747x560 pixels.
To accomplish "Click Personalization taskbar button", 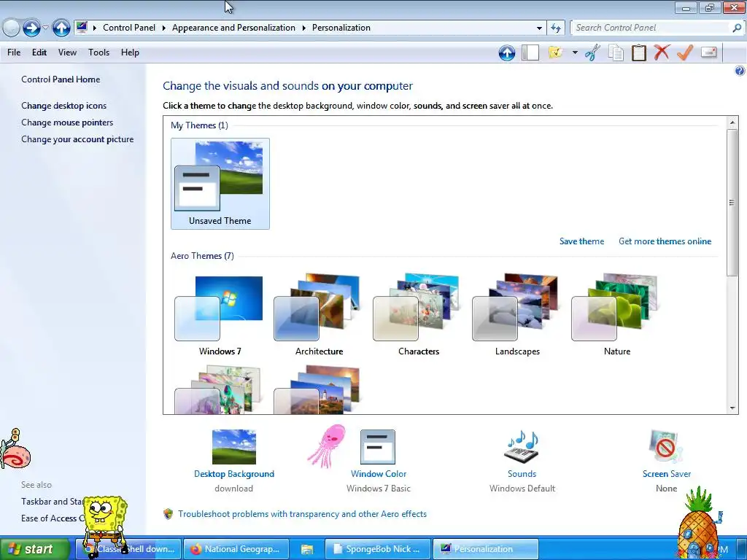I will pos(485,549).
